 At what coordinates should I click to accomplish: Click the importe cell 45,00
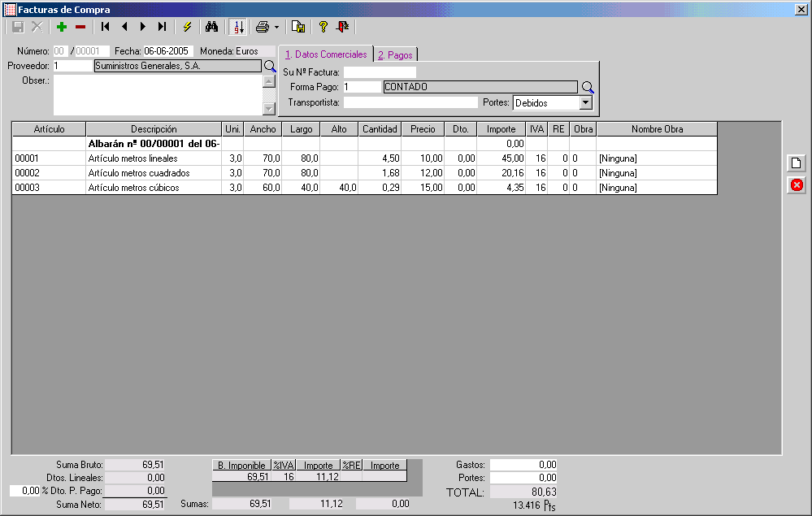[501, 158]
